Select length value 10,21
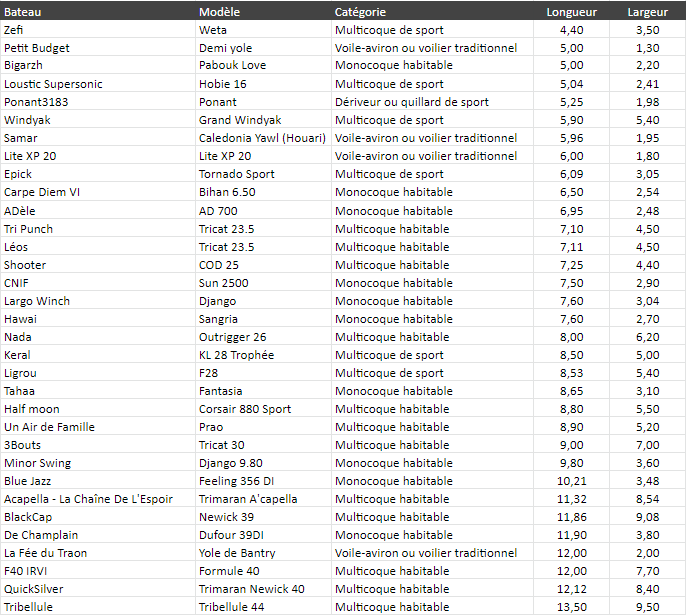This screenshot has width=686, height=615. click(x=571, y=481)
